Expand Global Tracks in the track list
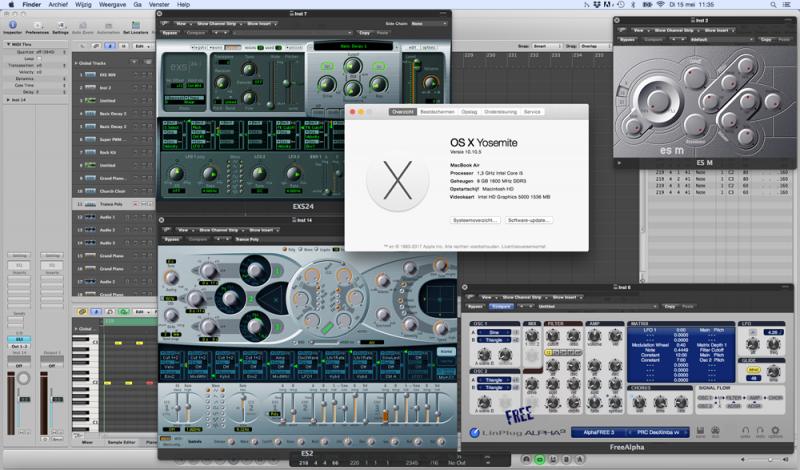The image size is (800, 470). (x=77, y=63)
